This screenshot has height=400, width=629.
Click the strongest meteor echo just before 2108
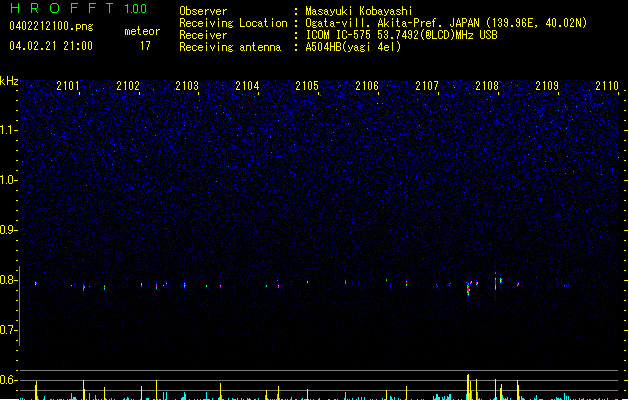[x=468, y=289]
